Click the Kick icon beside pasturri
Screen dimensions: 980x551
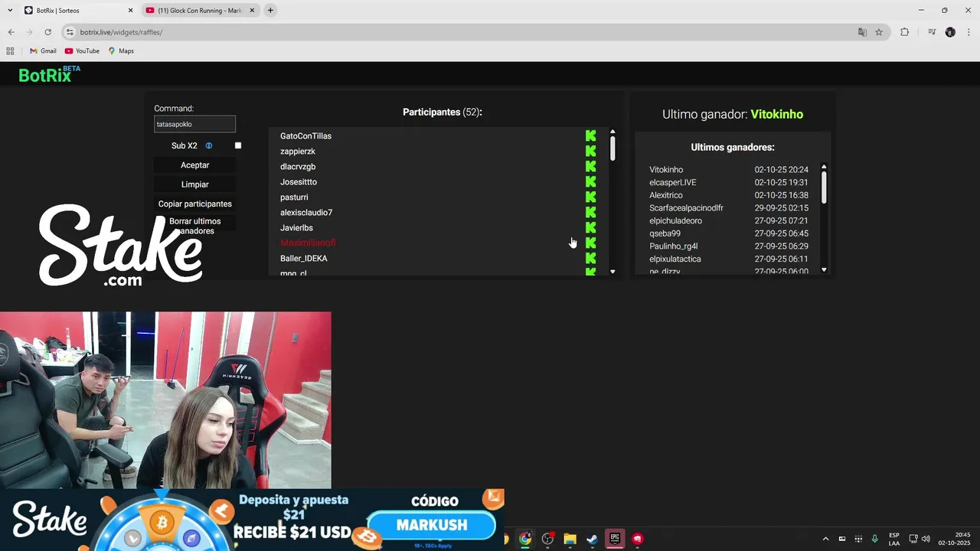click(x=590, y=197)
